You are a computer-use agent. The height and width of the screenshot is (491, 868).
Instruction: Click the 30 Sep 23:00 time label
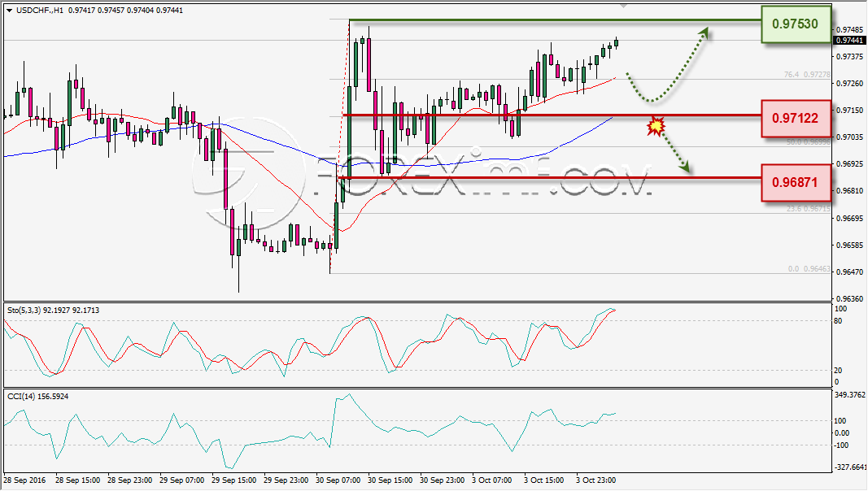442,480
